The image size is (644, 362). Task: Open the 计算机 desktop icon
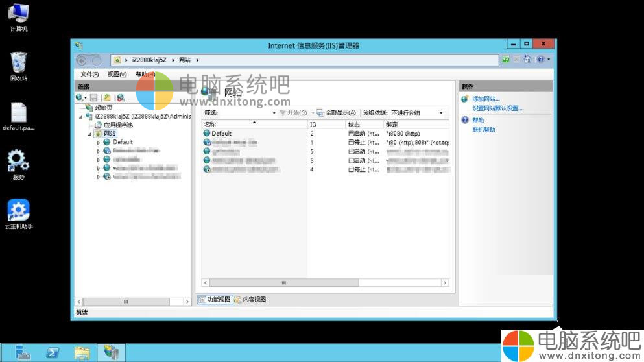point(18,17)
